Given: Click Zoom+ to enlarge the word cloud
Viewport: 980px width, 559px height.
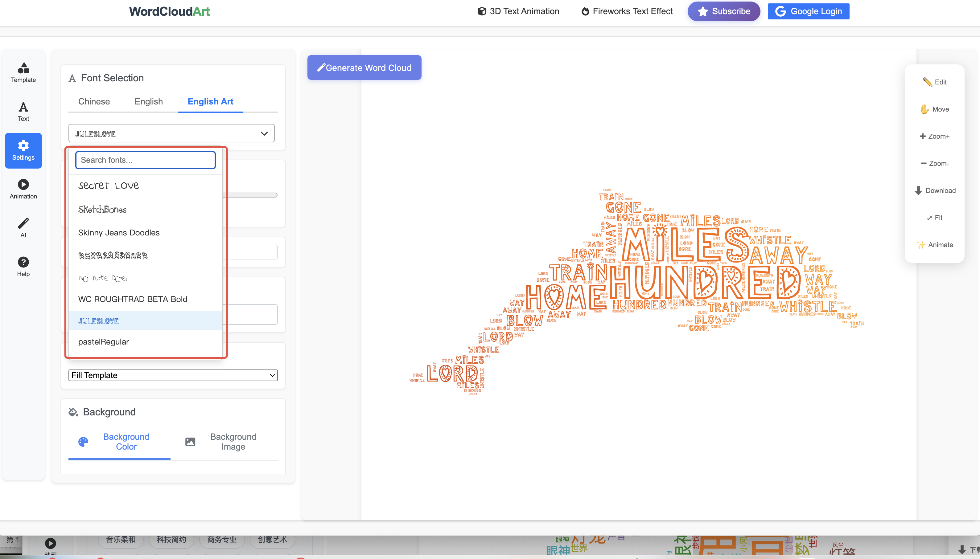Looking at the screenshot, I should coord(934,136).
